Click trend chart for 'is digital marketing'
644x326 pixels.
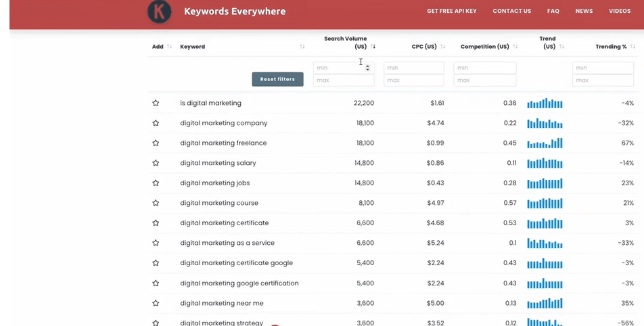tap(545, 103)
